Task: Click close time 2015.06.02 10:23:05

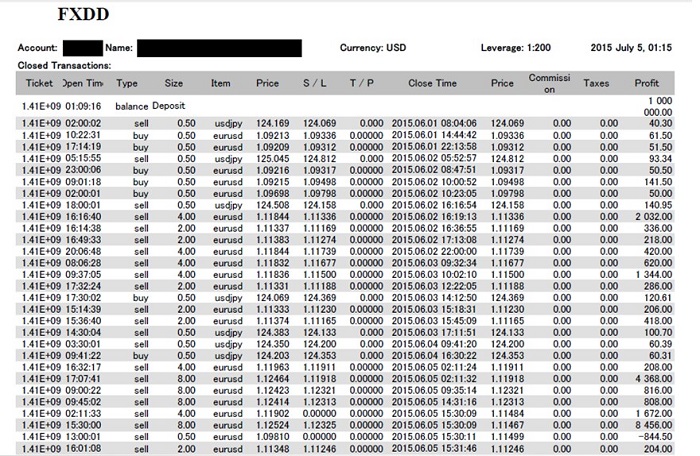Action: pos(434,193)
